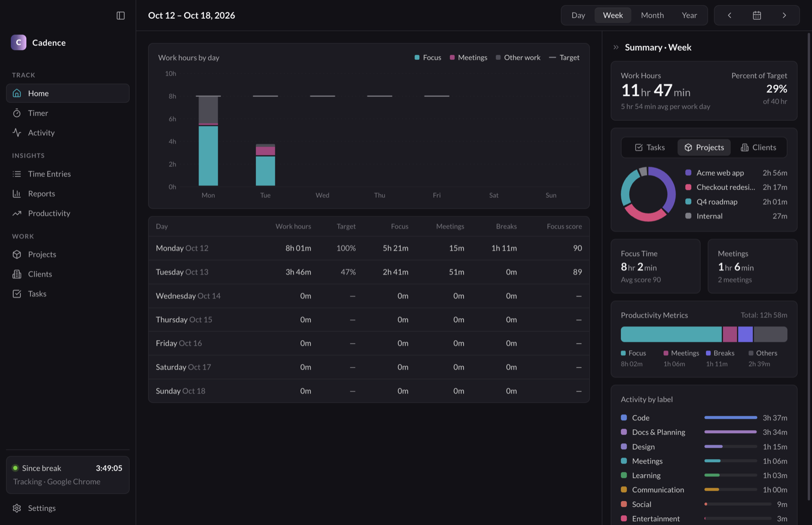Open the Productivity trend icon
Image resolution: width=812 pixels, height=525 pixels.
tap(17, 214)
